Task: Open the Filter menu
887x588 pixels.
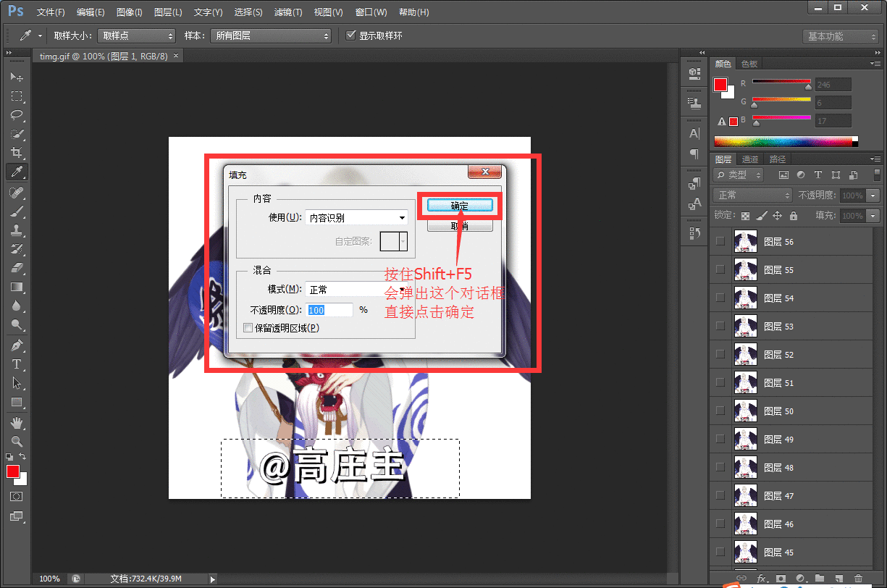Action: point(288,12)
